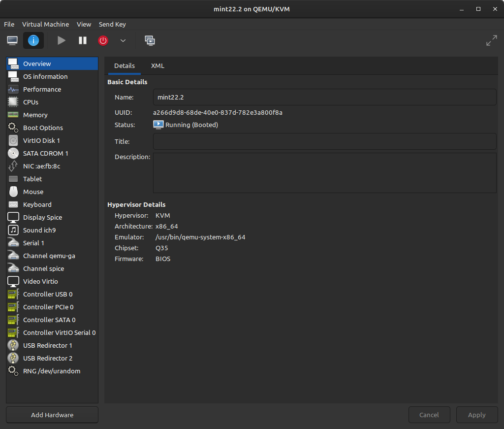Open the manage VM snapshots view
Image resolution: width=504 pixels, height=429 pixels.
coord(150,40)
